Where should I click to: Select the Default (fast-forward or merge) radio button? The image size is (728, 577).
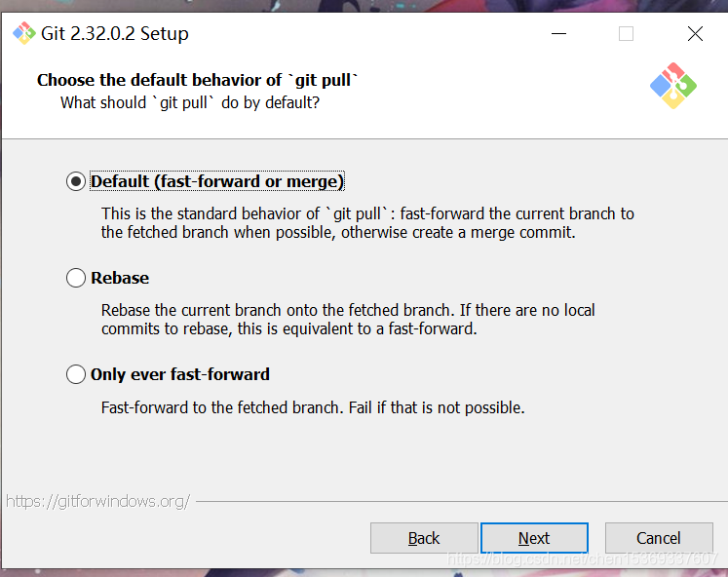click(x=76, y=181)
